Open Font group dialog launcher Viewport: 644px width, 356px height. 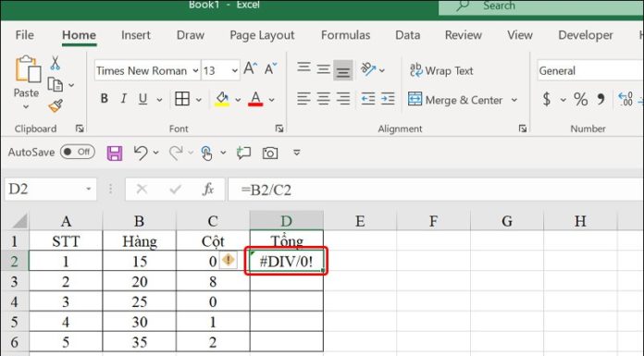(x=279, y=129)
